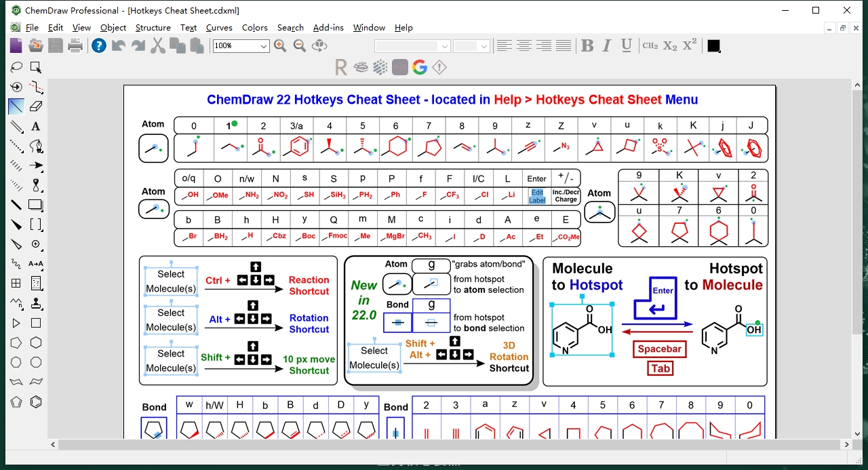Toggle underline text formatting
The height and width of the screenshot is (470, 868).
[x=627, y=45]
